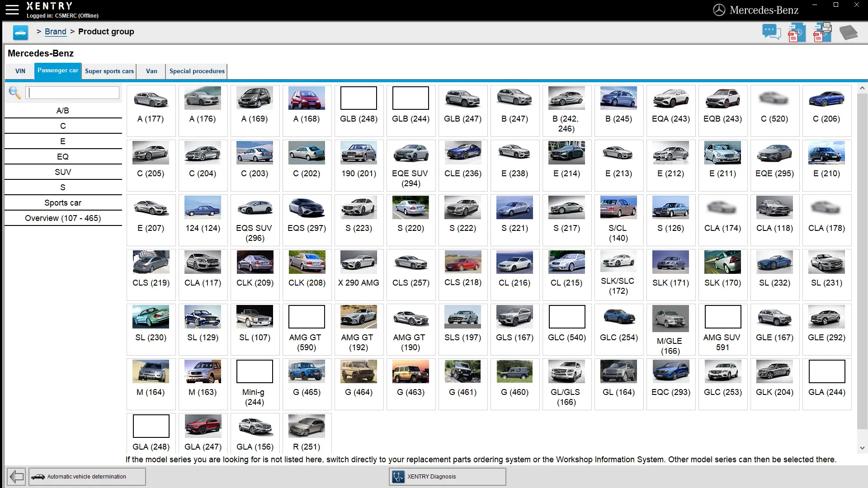
Task: Click the model search input field
Action: [72, 93]
